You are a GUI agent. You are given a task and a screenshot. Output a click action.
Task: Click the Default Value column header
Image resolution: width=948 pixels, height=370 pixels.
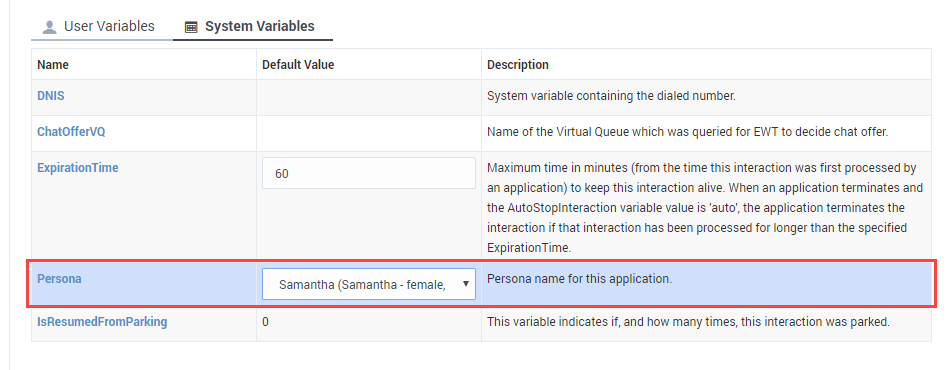[x=298, y=65]
